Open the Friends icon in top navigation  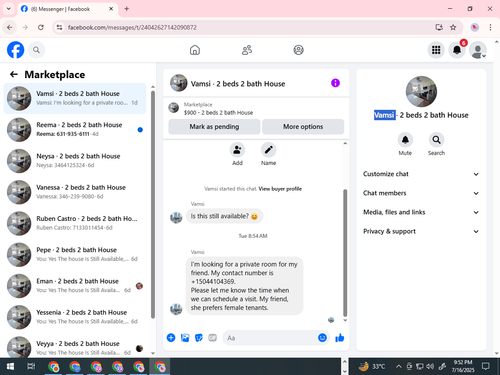point(247,50)
